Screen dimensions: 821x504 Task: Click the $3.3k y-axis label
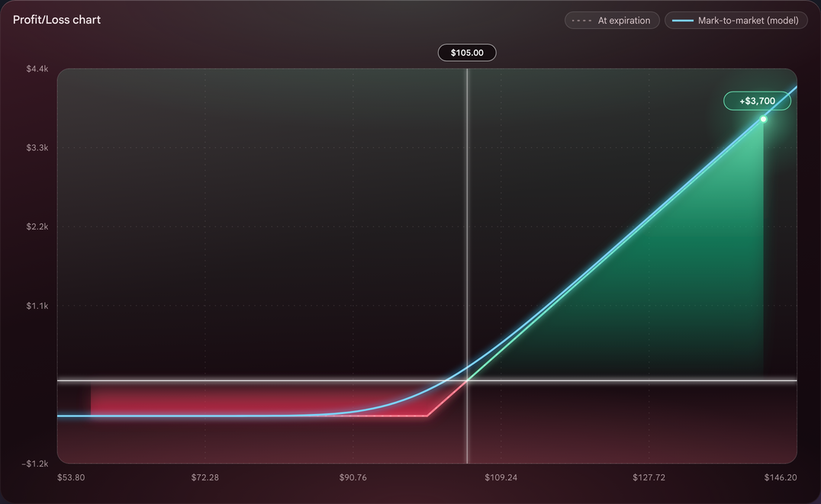[x=37, y=148]
